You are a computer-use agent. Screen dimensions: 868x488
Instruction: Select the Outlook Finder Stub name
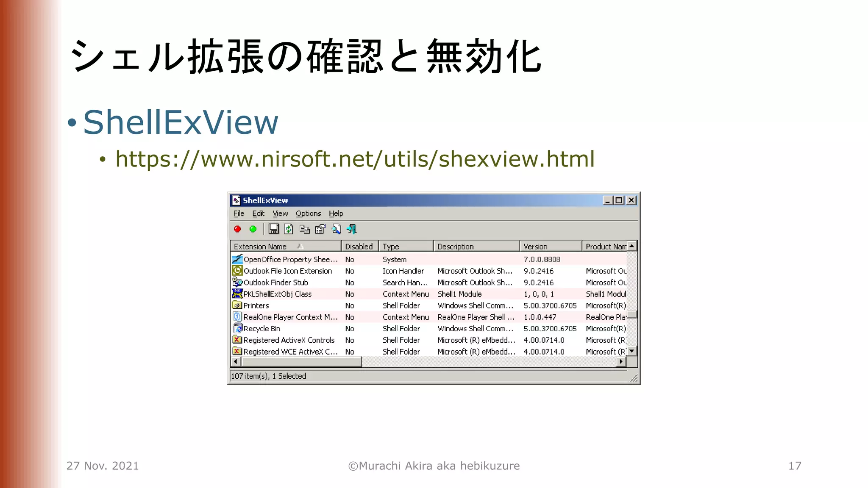point(276,282)
